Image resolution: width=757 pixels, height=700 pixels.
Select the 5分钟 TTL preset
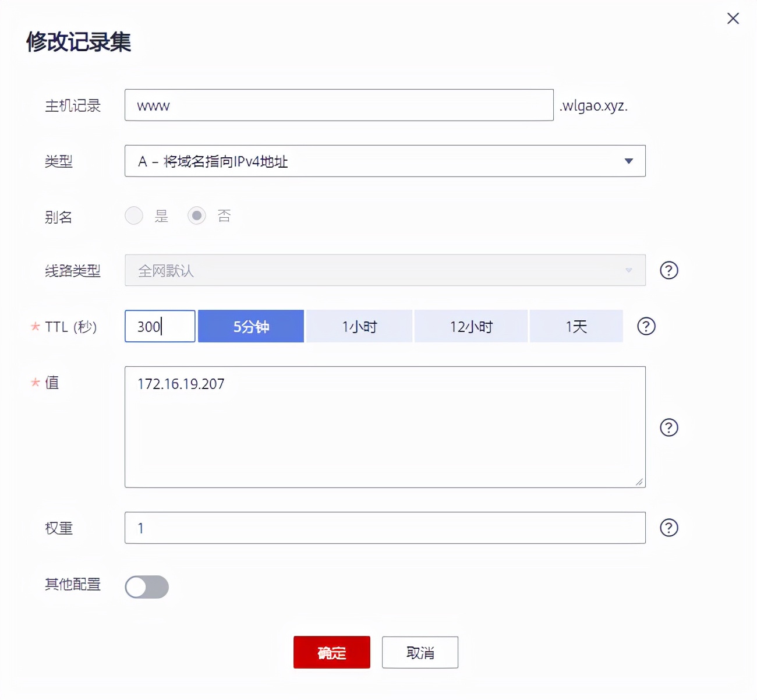(x=251, y=326)
